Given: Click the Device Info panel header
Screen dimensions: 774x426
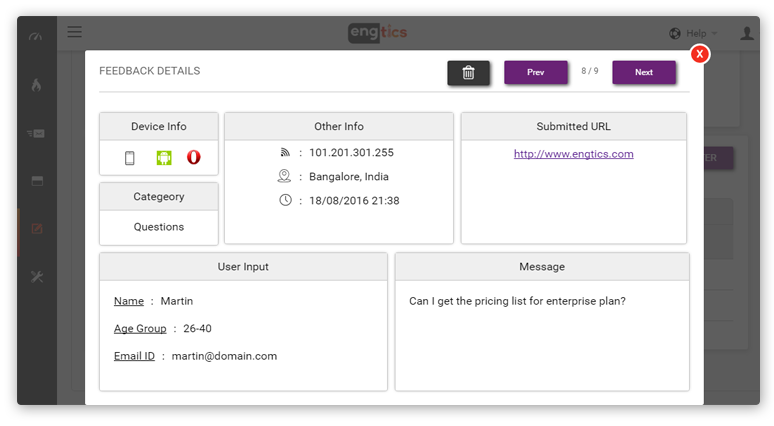Looking at the screenshot, I should coord(159,126).
